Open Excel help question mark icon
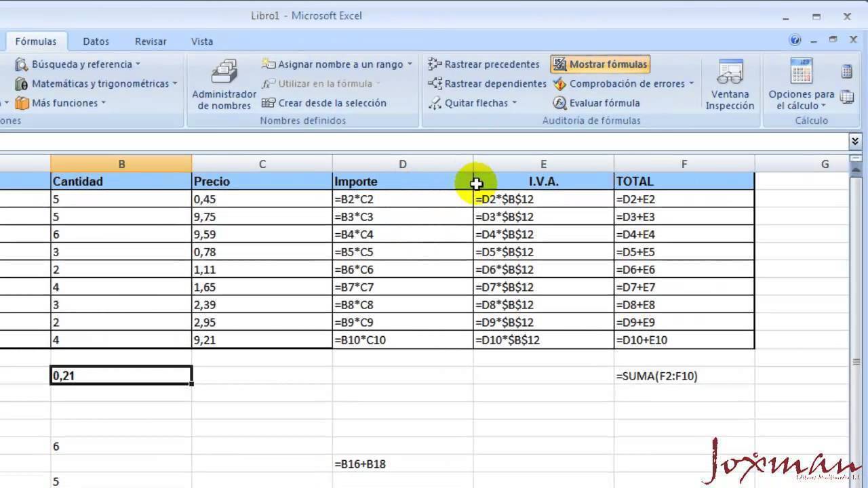 tap(795, 40)
